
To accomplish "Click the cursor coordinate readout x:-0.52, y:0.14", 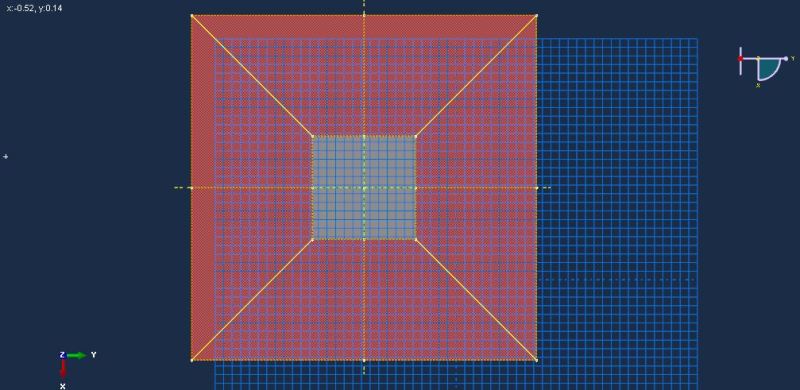I will point(34,8).
